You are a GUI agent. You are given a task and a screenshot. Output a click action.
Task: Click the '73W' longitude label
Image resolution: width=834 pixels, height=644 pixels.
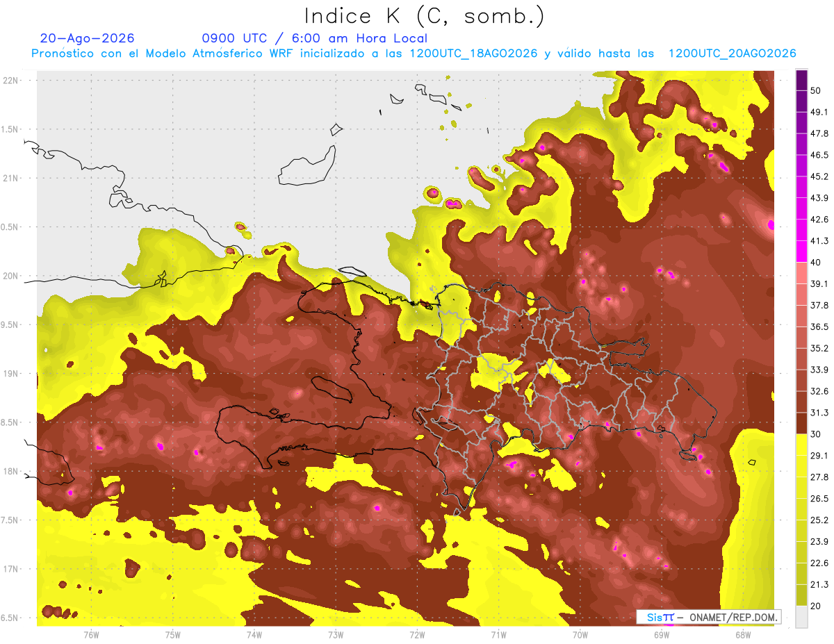point(336,635)
